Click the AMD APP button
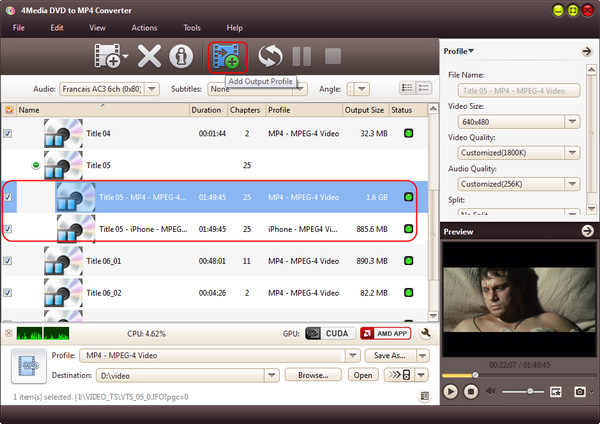The image size is (600, 424). [385, 333]
